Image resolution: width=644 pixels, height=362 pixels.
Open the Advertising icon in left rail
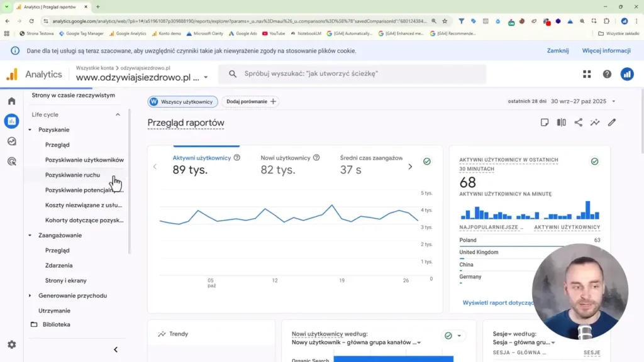pyautogui.click(x=11, y=162)
